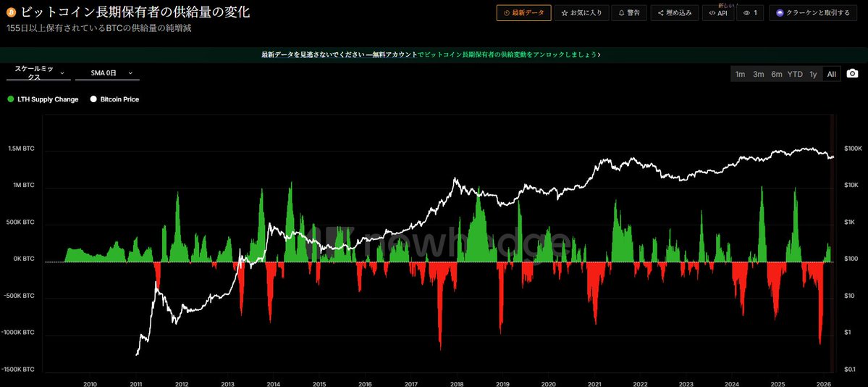The height and width of the screenshot is (387, 868).
Task: Select the YTD time range
Action: pyautogui.click(x=795, y=74)
